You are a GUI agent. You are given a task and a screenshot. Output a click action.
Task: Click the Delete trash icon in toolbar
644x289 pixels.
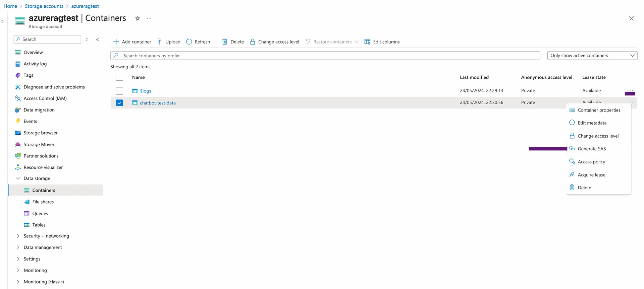225,42
